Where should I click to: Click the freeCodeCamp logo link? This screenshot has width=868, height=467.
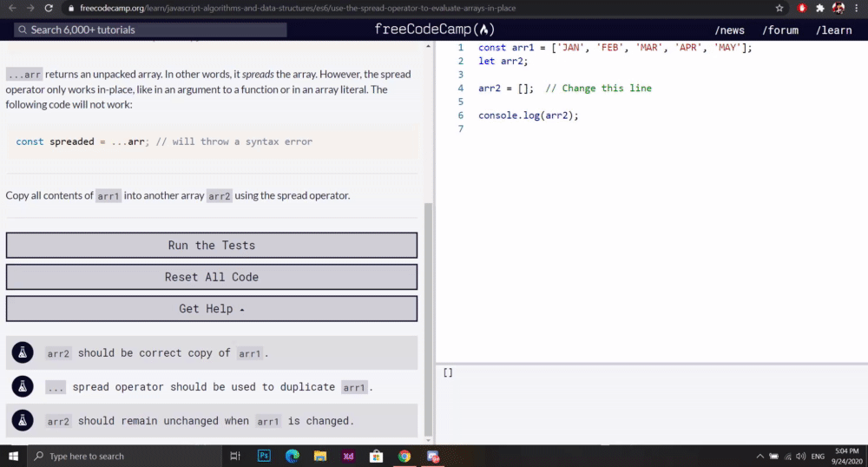click(434, 30)
